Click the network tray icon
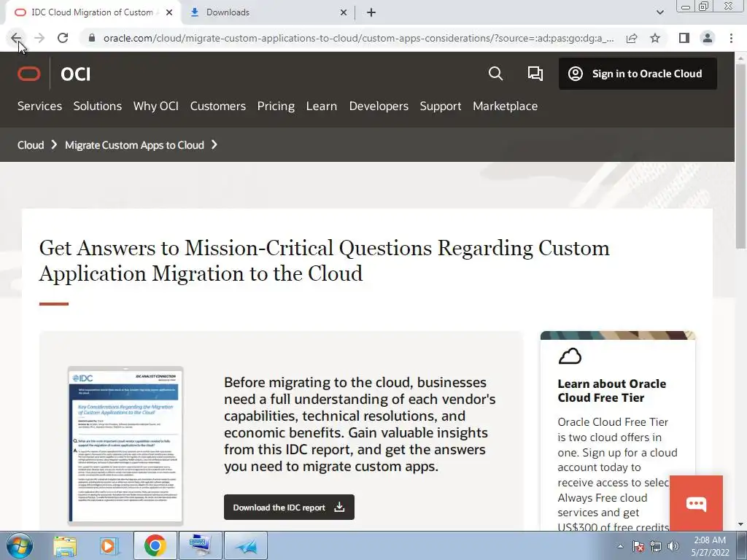747x560 pixels. [x=656, y=546]
